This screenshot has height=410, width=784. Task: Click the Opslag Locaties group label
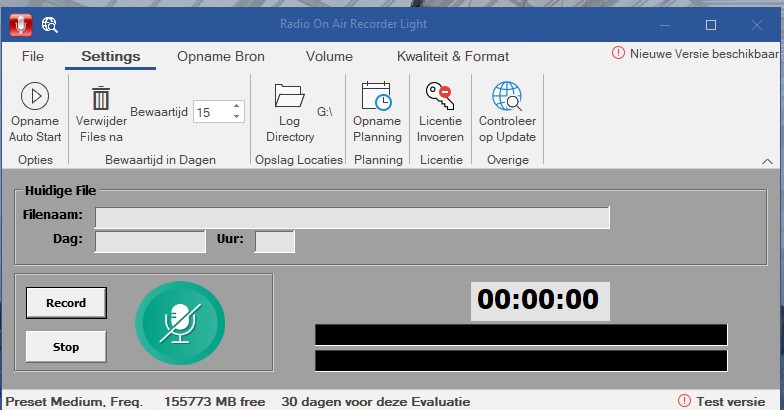(299, 160)
